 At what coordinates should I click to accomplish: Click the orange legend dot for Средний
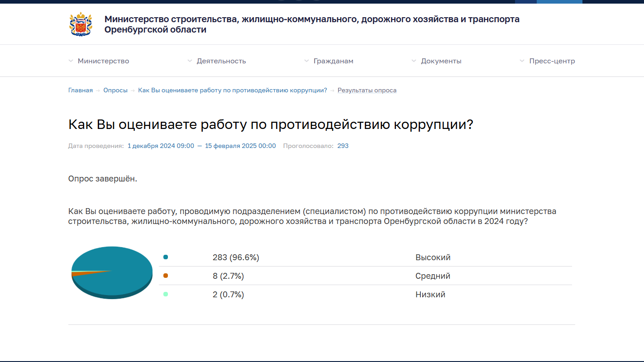(166, 276)
